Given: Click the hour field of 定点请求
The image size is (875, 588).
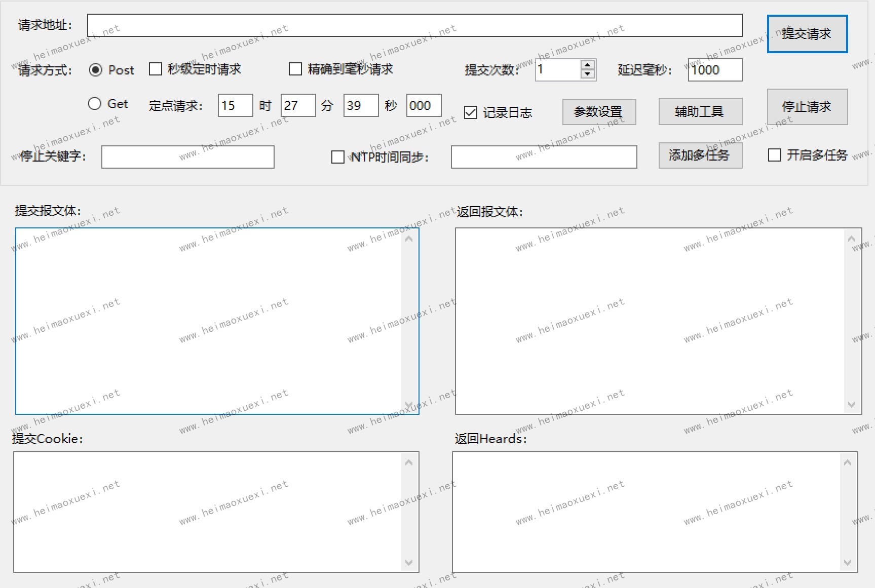Looking at the screenshot, I should point(235,105).
